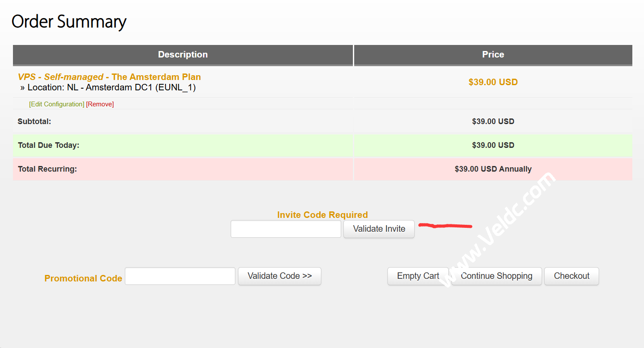The height and width of the screenshot is (348, 644).
Task: Click the $39.00 USD Annually recurring amount
Action: click(493, 169)
